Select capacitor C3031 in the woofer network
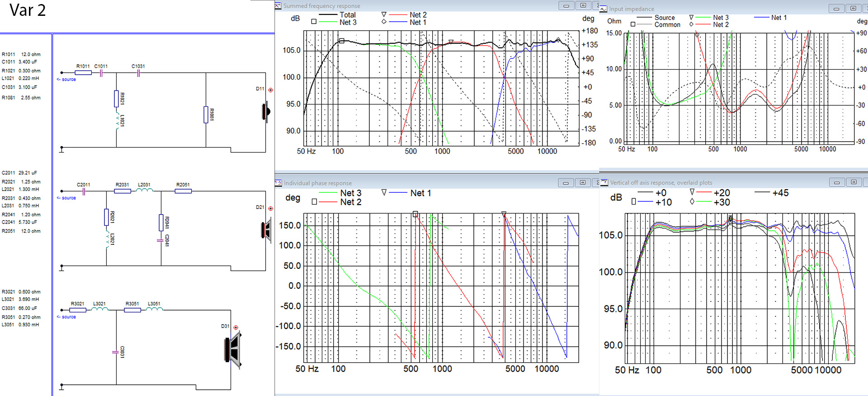868x396 pixels. (x=116, y=352)
